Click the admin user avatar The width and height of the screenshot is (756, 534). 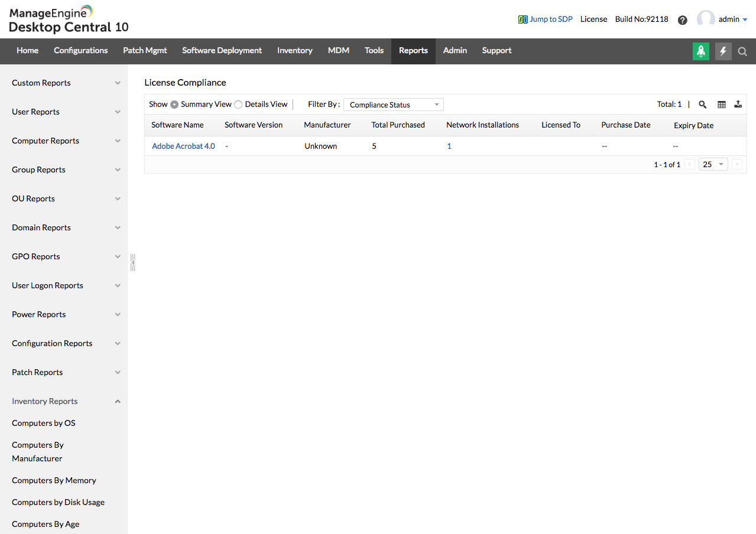706,19
